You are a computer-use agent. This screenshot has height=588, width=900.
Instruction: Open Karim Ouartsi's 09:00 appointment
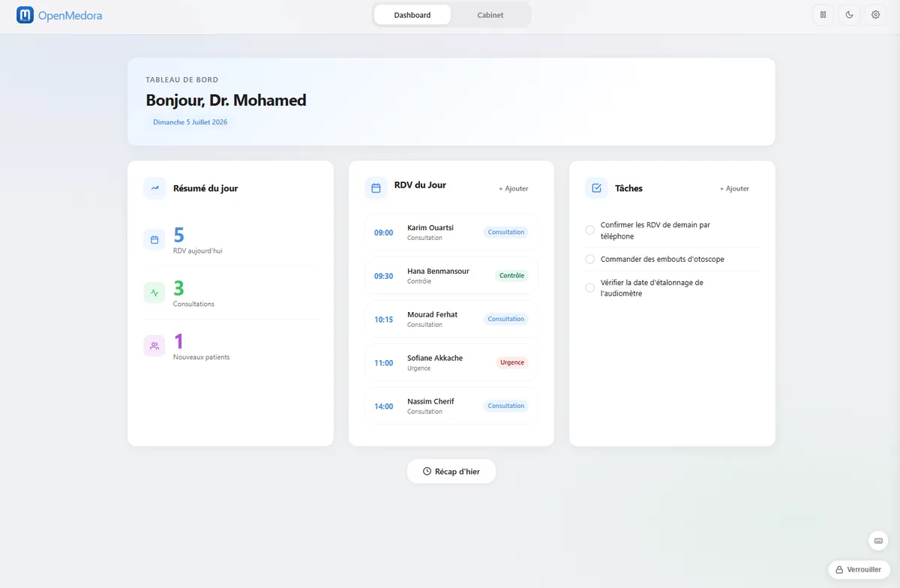451,232
